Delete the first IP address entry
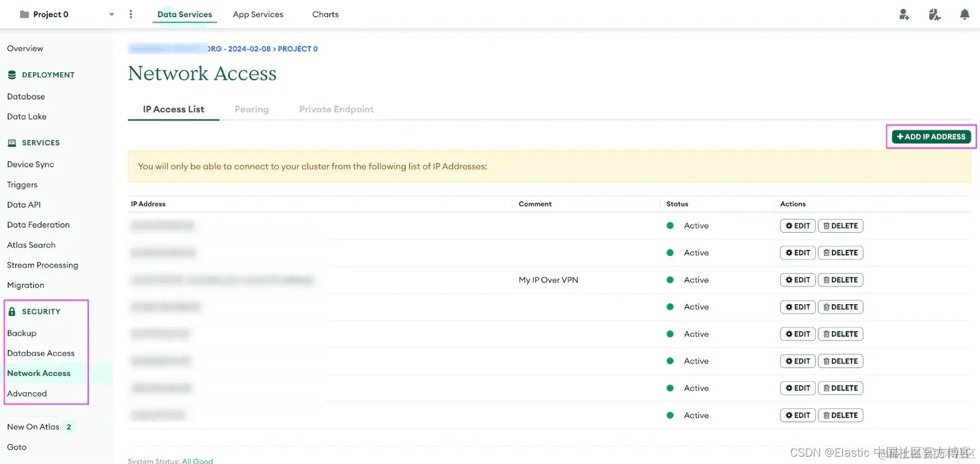Viewport: 980px width, 464px height. pos(840,226)
